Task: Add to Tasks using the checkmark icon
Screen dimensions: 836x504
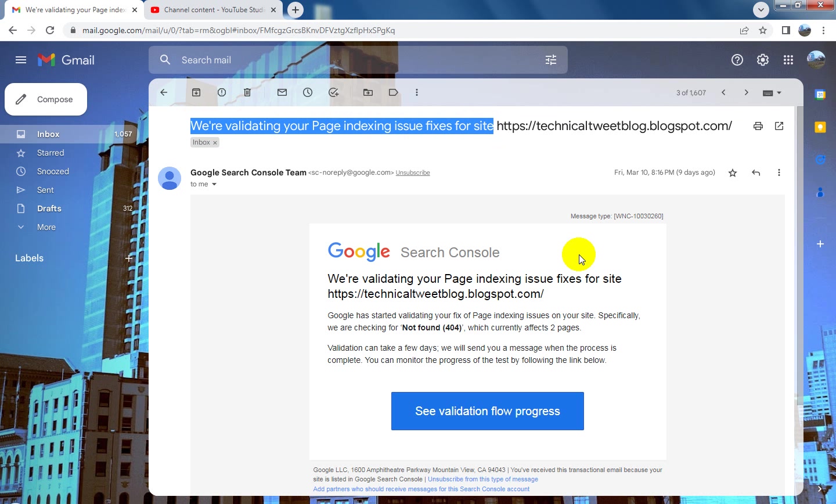Action: pos(333,92)
